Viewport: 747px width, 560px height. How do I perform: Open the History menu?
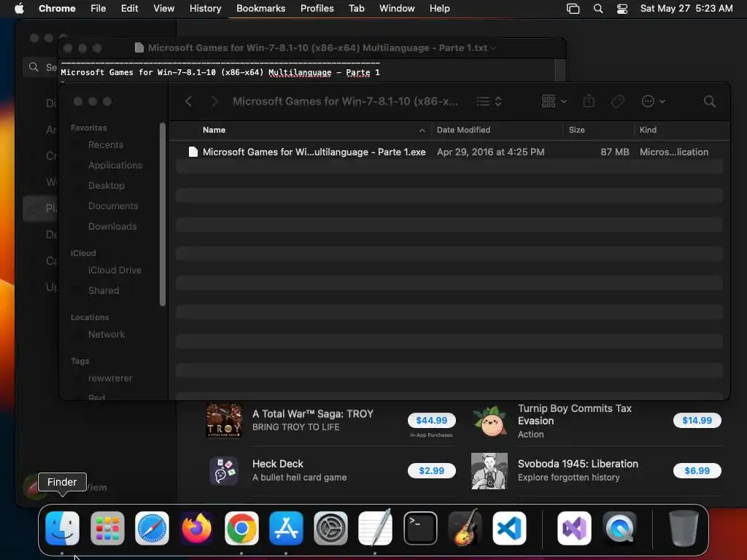pos(205,8)
